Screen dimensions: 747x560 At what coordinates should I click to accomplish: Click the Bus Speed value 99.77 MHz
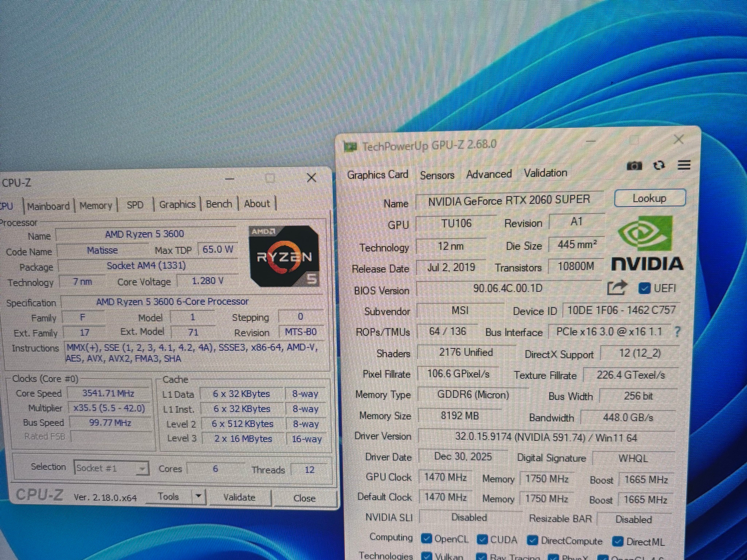tap(110, 423)
